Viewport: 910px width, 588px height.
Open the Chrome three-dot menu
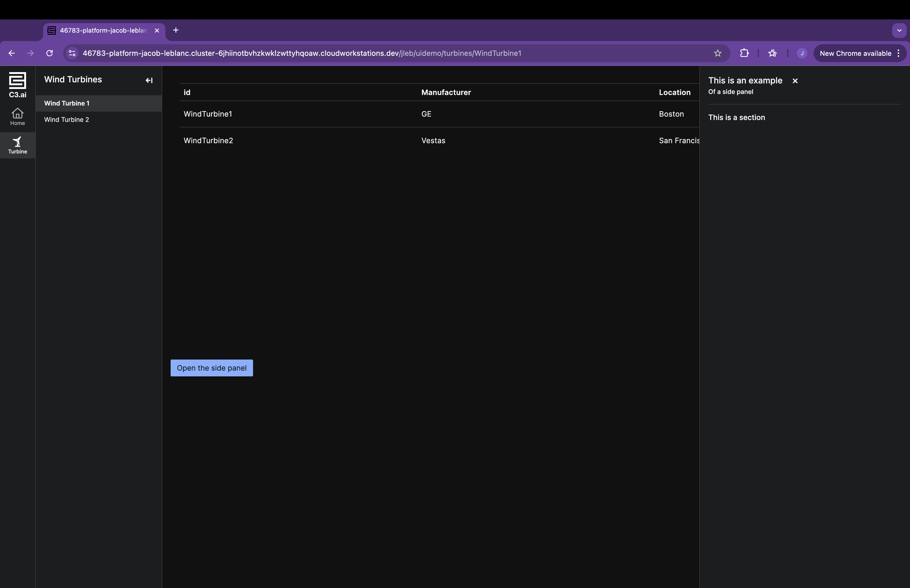pos(898,53)
